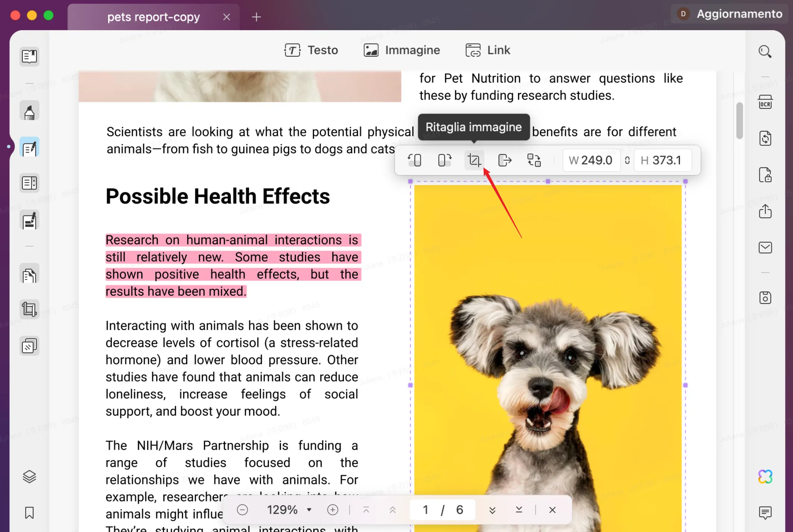Open the fill and sign tool
This screenshot has height=532, width=793.
click(x=29, y=220)
